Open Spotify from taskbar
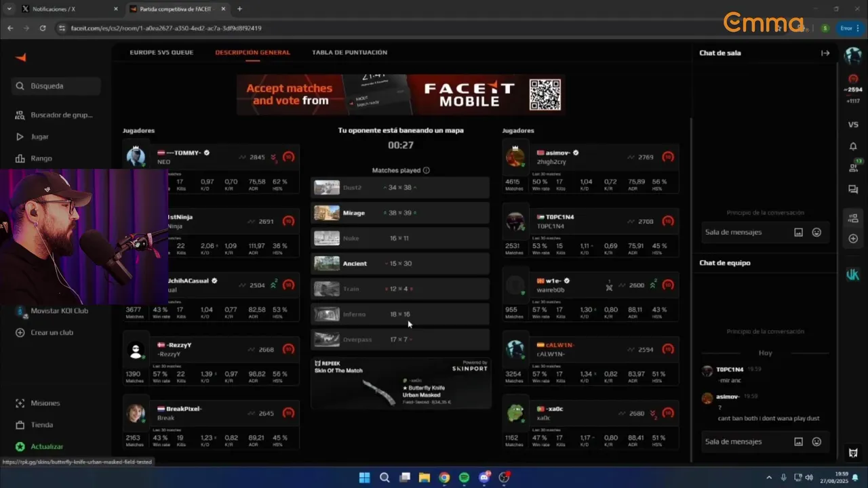 click(464, 478)
